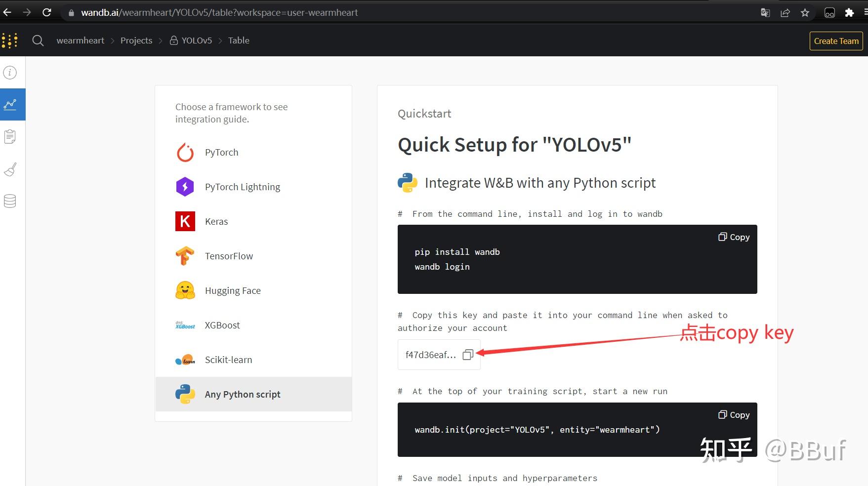Click the browser bookmark star icon
Screen dimensions: 868x486
tap(805, 13)
